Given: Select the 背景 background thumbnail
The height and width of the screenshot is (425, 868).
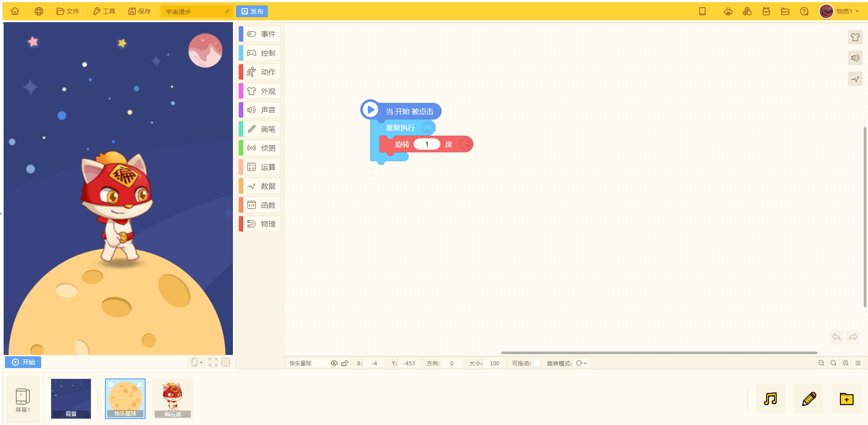Looking at the screenshot, I should pyautogui.click(x=71, y=399).
